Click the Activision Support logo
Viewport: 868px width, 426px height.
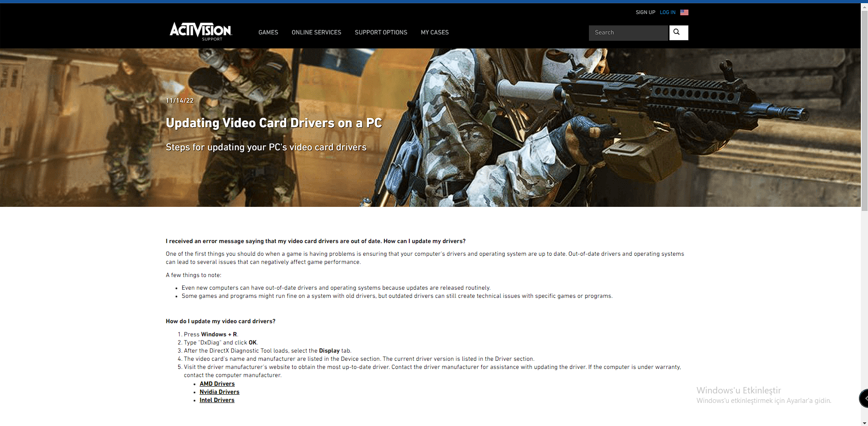coord(201,32)
